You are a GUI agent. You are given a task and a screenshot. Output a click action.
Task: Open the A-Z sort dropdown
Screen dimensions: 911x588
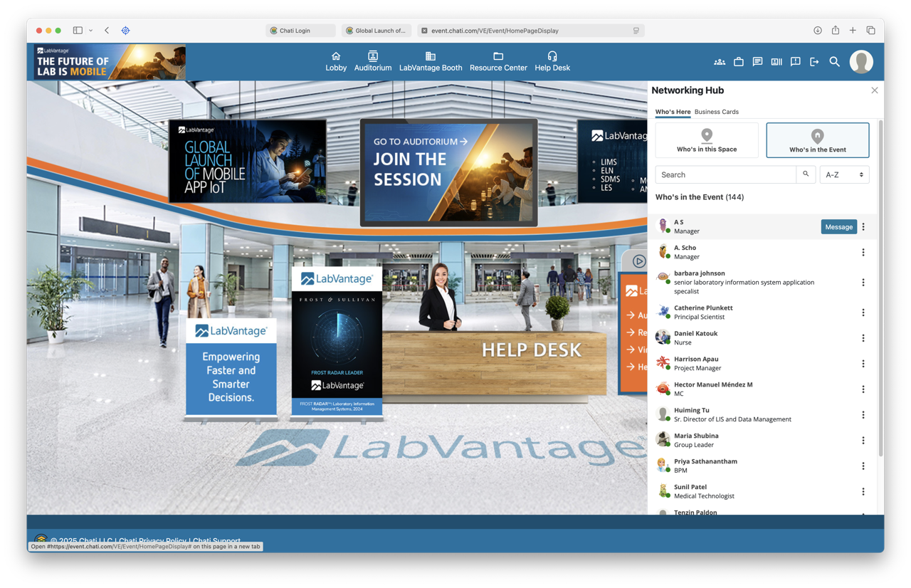pos(844,174)
